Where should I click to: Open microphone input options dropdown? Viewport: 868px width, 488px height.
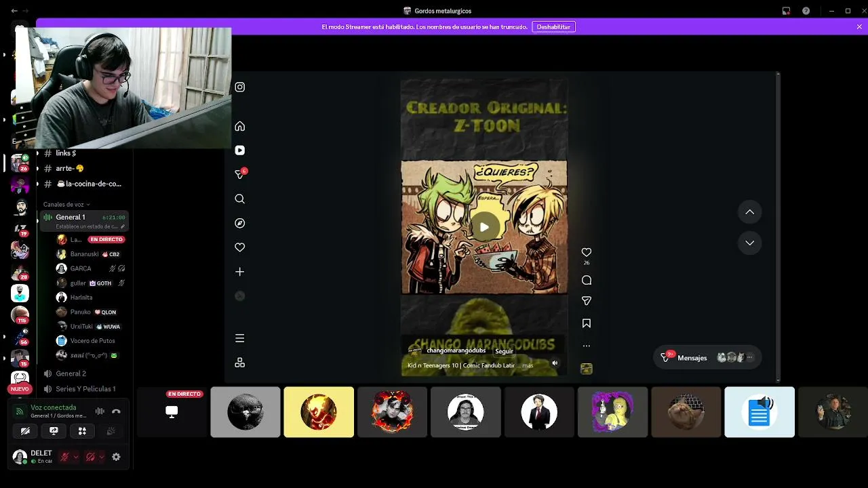(x=75, y=457)
